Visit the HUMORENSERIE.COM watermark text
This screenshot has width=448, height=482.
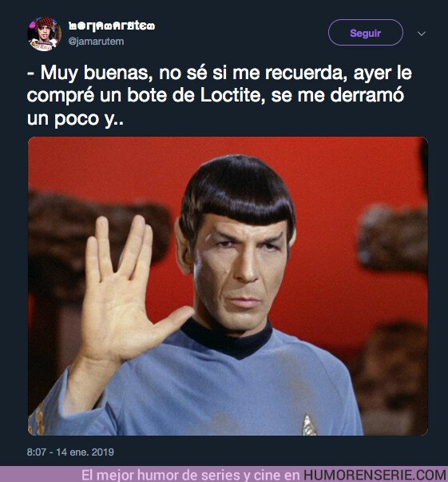(x=375, y=475)
